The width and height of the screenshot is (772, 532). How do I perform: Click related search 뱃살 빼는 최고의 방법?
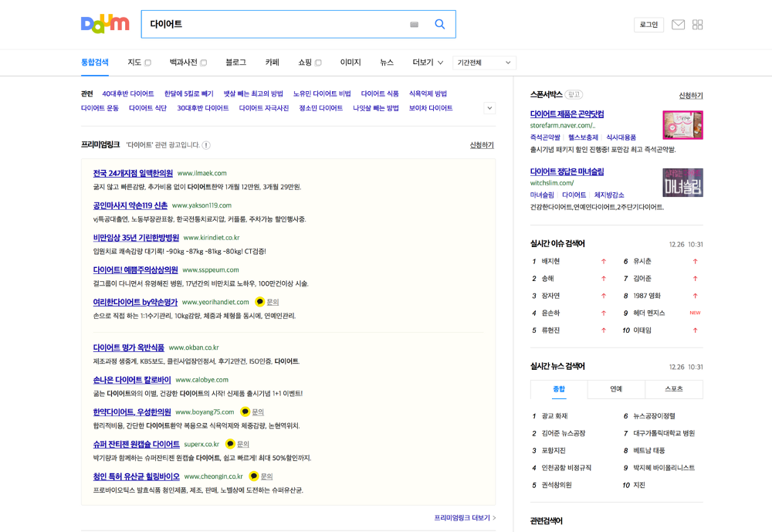253,93
